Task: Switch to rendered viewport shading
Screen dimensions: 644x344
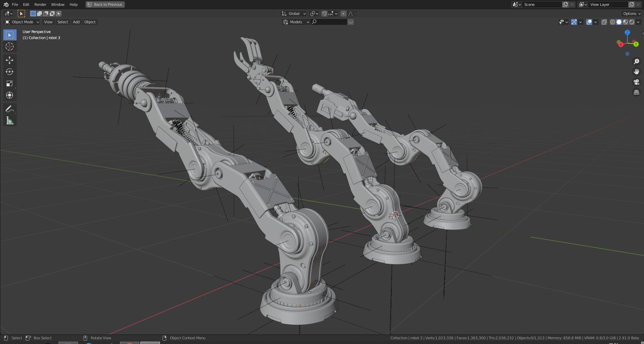Action: pos(632,22)
